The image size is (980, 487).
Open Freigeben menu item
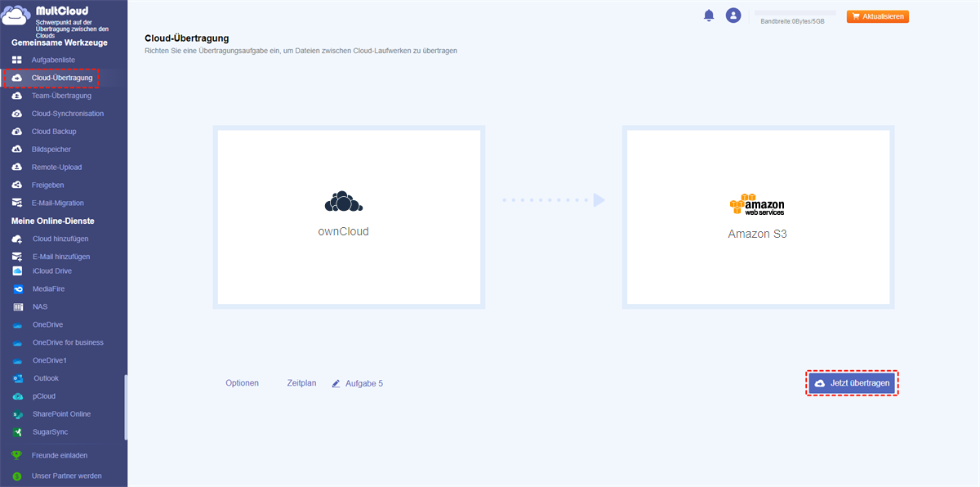[x=47, y=185]
